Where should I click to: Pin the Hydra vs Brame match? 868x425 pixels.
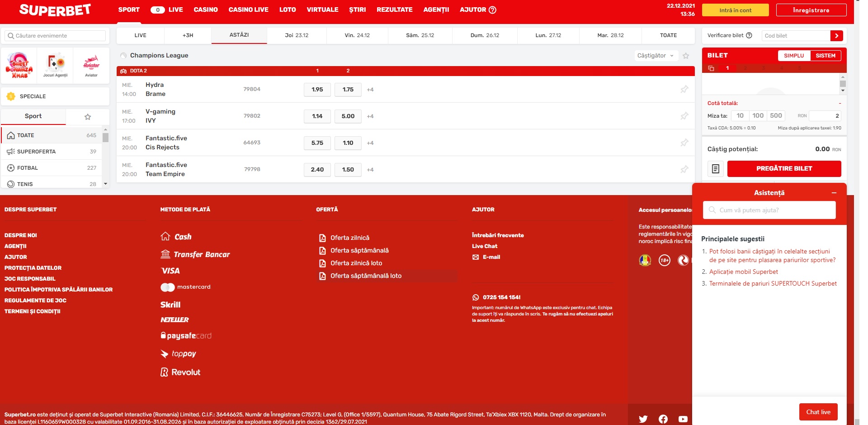[684, 89]
